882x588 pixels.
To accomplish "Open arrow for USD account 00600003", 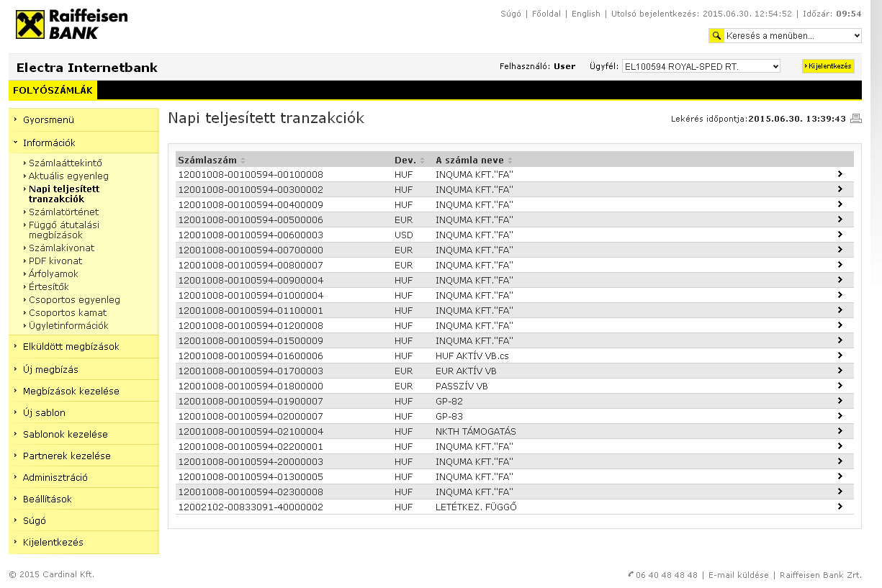I will click(x=840, y=235).
